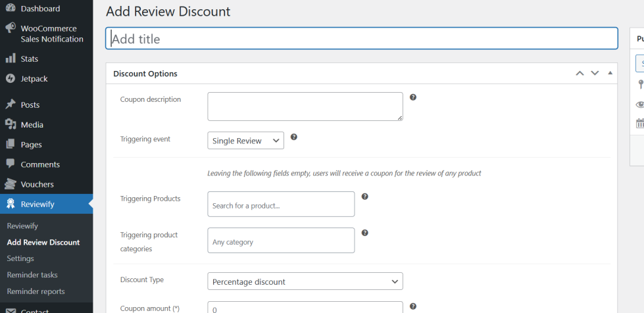Focus the Add title field

361,39
